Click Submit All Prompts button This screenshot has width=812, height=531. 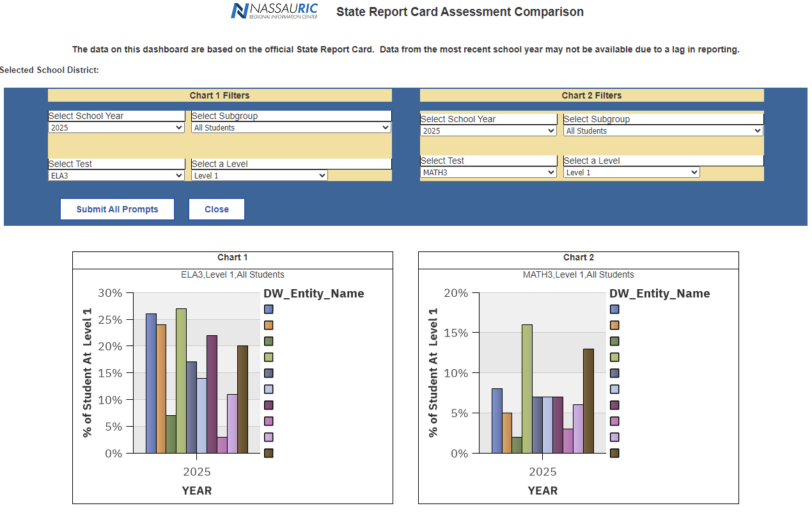point(117,209)
